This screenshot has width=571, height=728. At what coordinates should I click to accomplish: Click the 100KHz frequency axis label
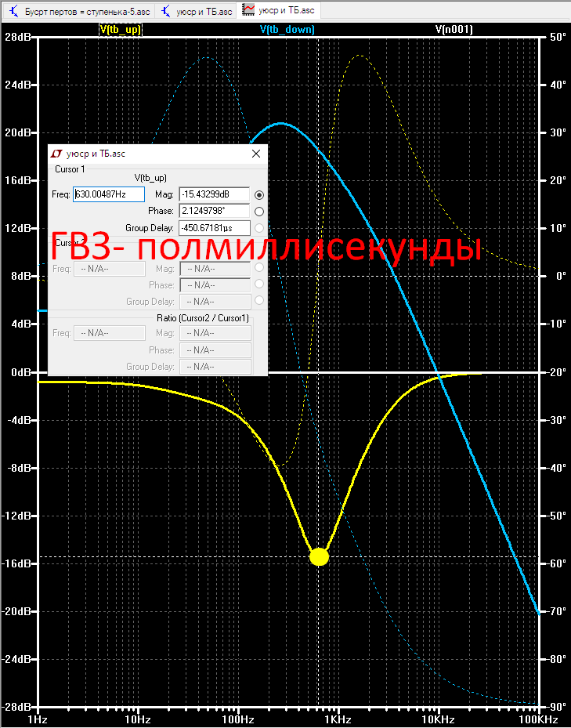539,719
